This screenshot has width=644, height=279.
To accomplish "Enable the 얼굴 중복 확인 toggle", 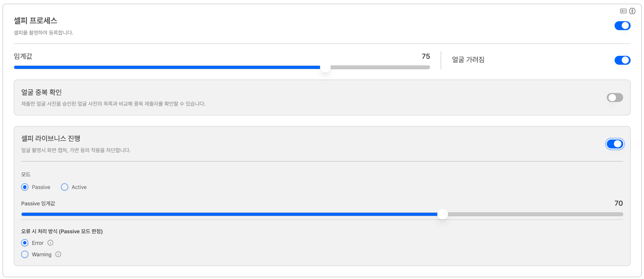I will [x=615, y=97].
